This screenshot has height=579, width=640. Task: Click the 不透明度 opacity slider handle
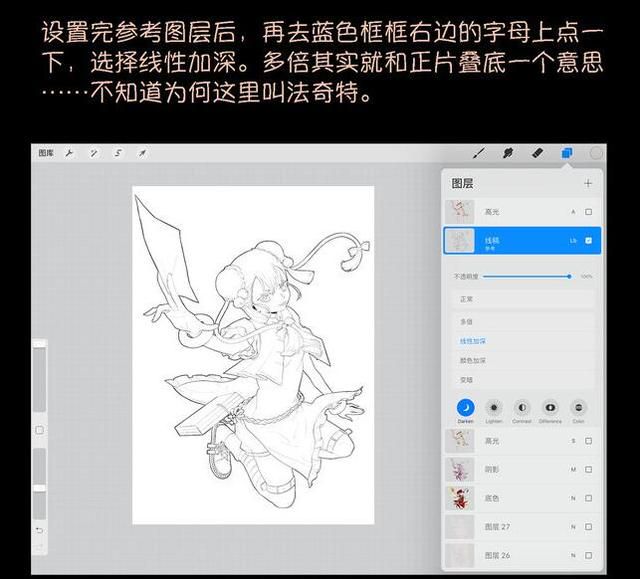click(569, 276)
